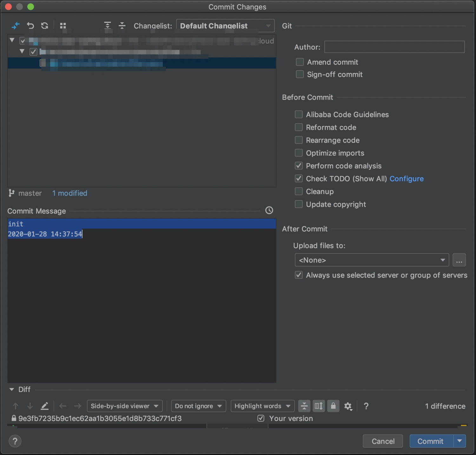The height and width of the screenshot is (455, 476).
Task: Enable the Reformat code checkbox
Action: click(299, 127)
